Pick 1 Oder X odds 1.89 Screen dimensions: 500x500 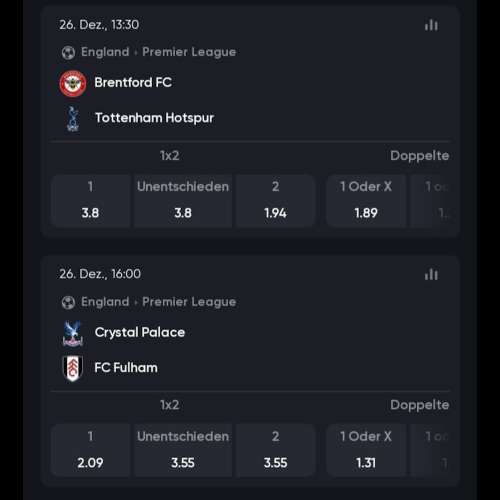(366, 201)
